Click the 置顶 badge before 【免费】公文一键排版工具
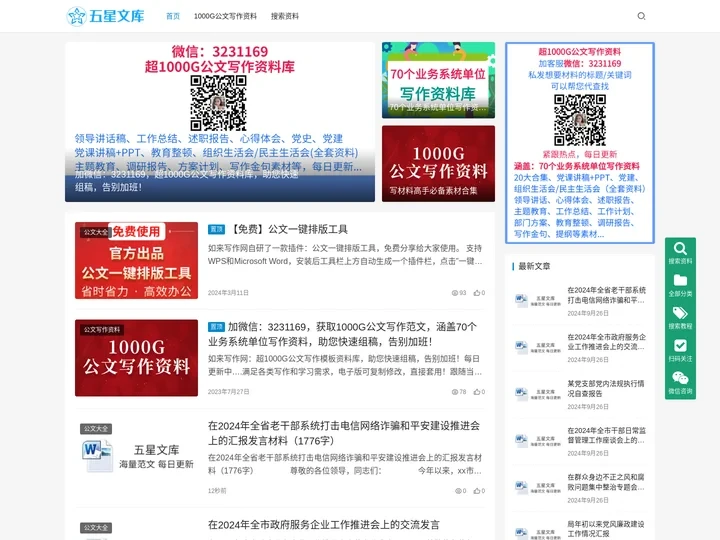The image size is (720, 540). coord(216,229)
